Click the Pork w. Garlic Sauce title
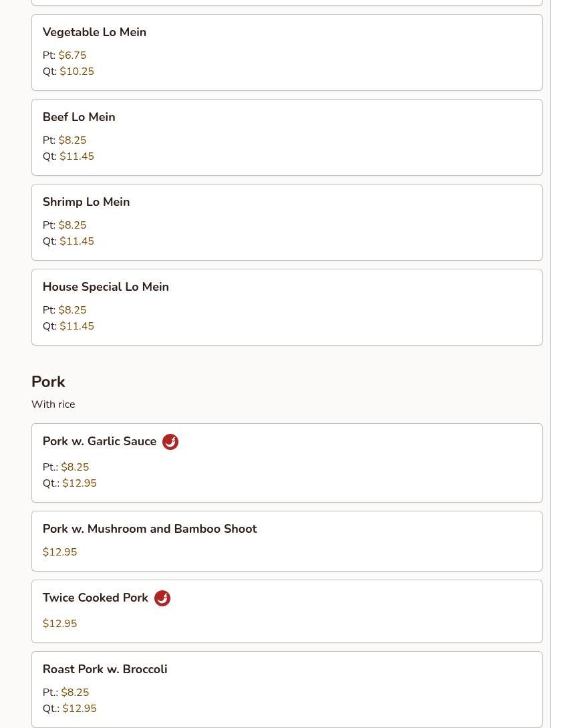Viewport: 564px width, 728px height. click(100, 441)
